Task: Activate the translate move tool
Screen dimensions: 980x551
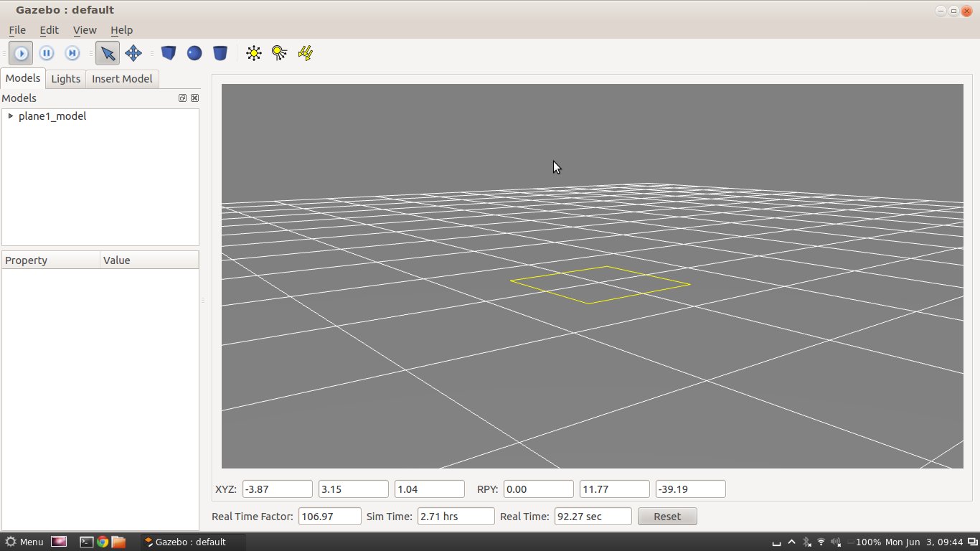Action: (133, 53)
